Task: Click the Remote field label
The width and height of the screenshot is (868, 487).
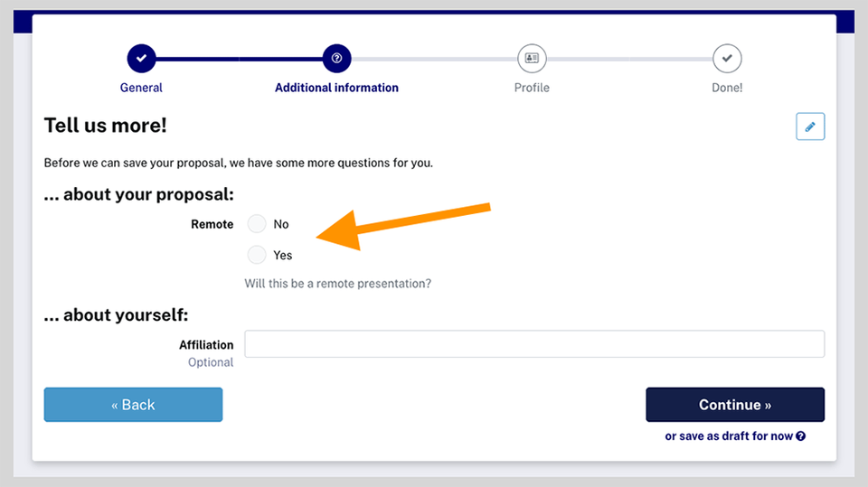Action: tap(212, 224)
